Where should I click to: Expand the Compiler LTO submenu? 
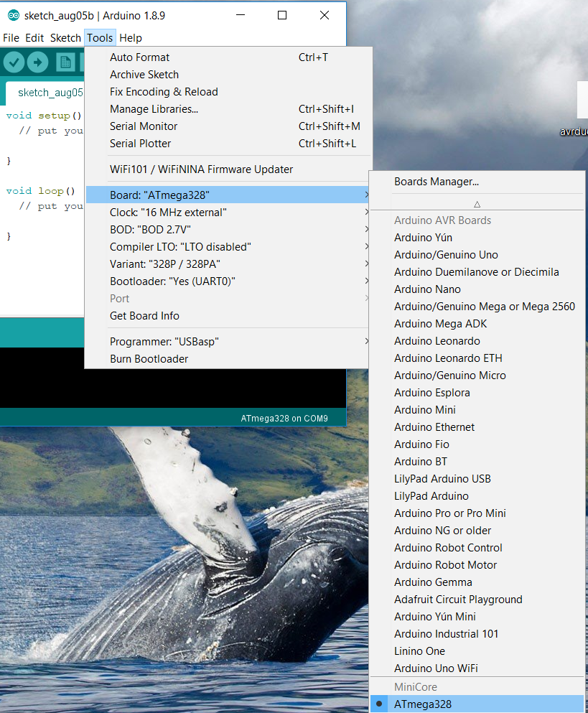227,247
